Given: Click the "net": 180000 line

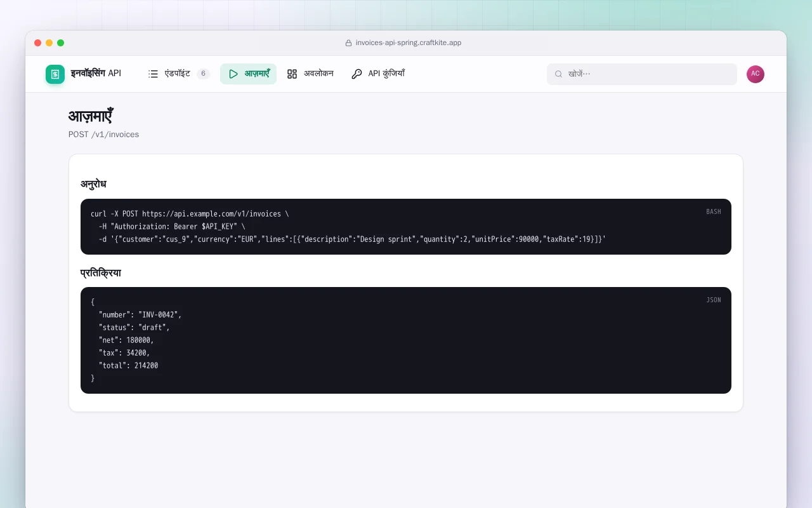Looking at the screenshot, I should (x=126, y=340).
